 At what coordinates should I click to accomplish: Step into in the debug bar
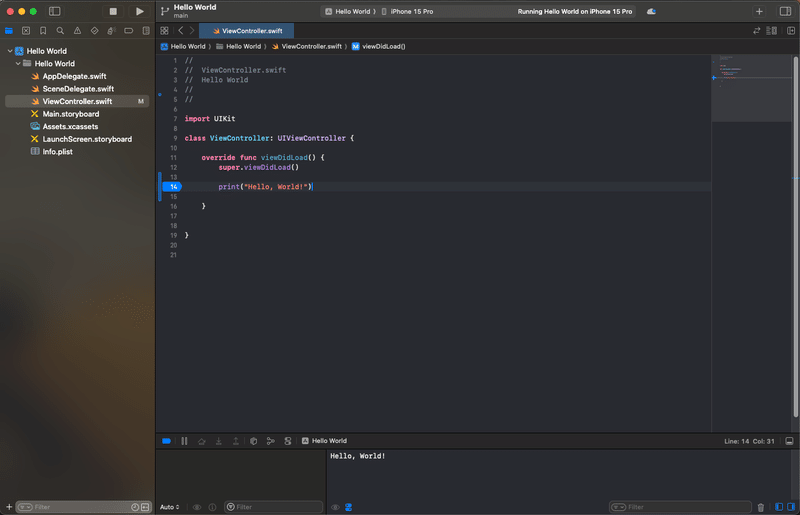point(218,441)
